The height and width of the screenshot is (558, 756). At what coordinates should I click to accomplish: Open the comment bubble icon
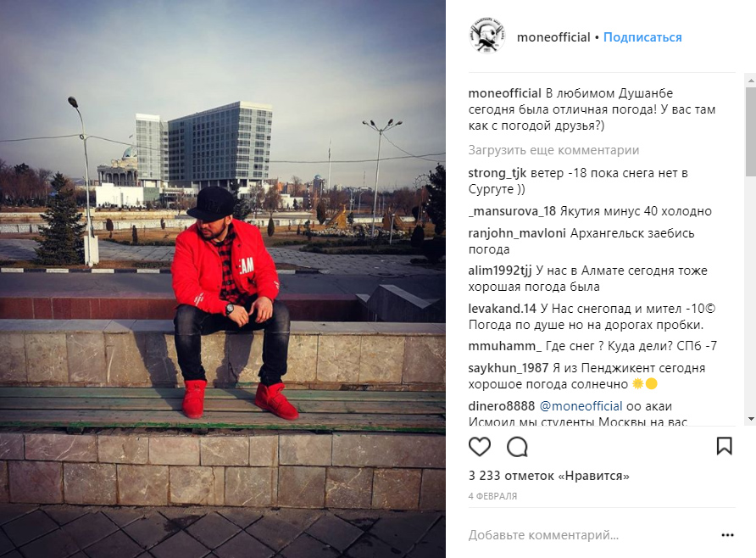click(x=517, y=447)
